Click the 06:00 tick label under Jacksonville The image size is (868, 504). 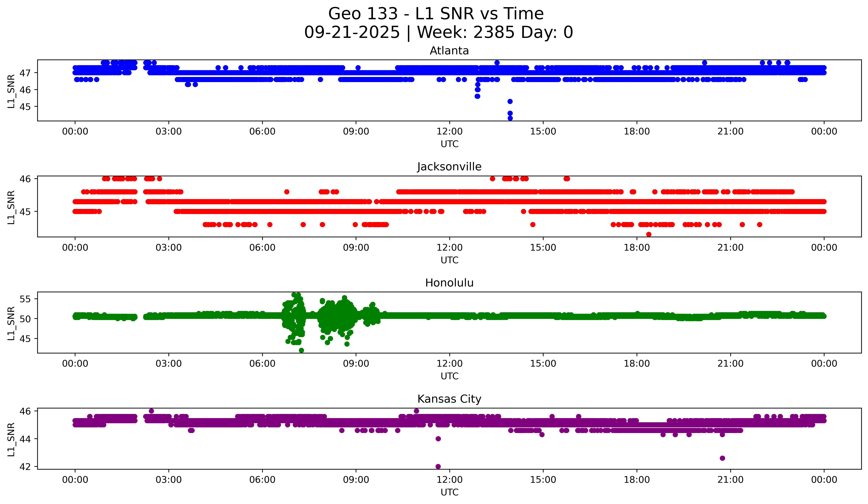pos(262,248)
